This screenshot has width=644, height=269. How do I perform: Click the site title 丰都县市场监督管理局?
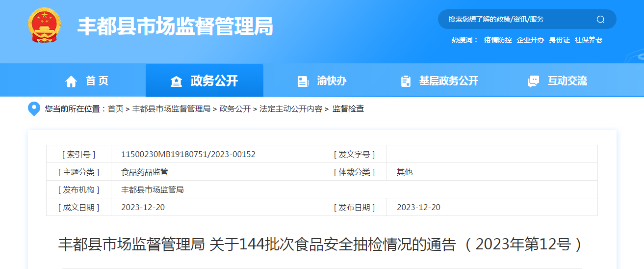tap(176, 26)
